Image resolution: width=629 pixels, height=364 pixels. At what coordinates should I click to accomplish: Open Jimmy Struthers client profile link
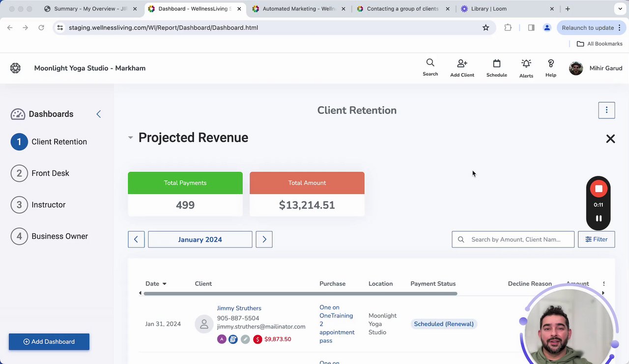coord(239,308)
